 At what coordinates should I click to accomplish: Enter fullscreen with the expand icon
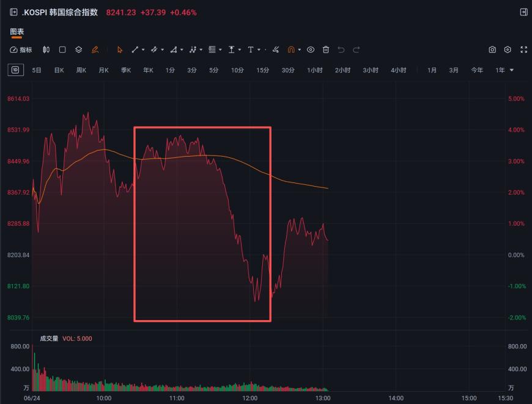[524, 50]
